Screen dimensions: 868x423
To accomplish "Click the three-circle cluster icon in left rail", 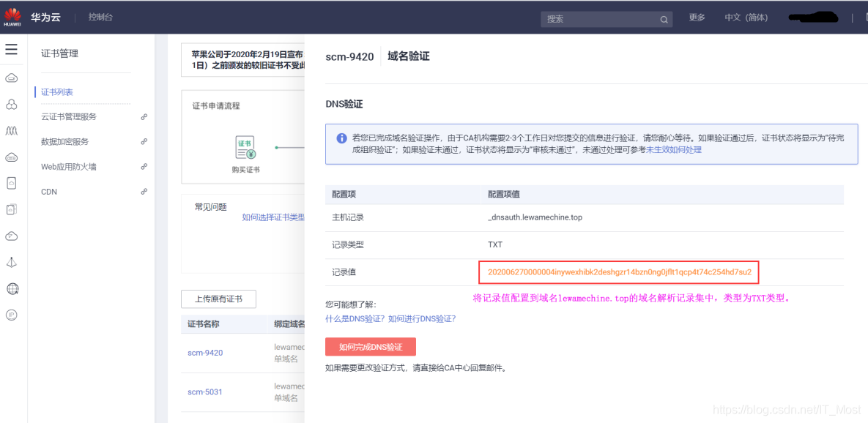I will point(11,105).
